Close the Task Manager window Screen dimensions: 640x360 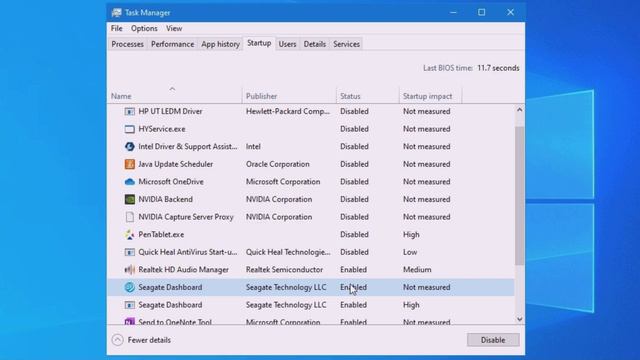(x=510, y=13)
